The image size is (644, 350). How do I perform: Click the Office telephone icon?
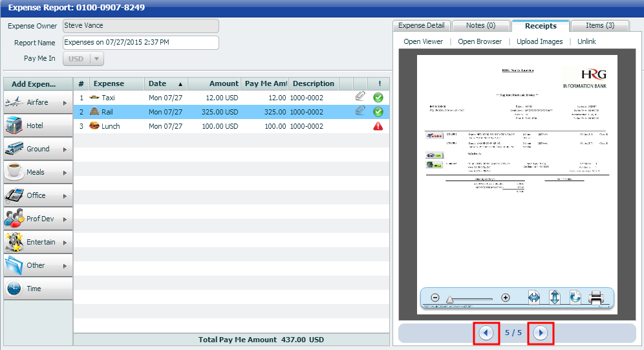click(x=14, y=195)
